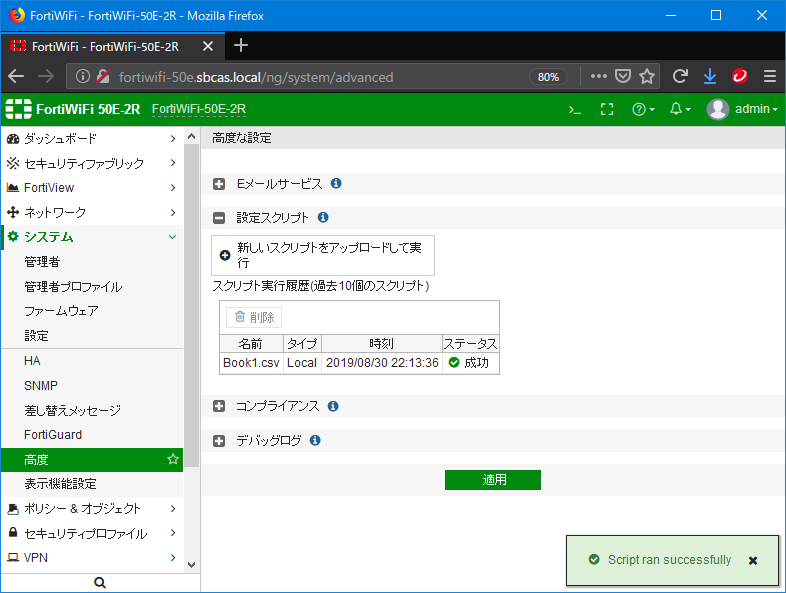
Task: Expand the デバッグログ section
Action: click(219, 441)
